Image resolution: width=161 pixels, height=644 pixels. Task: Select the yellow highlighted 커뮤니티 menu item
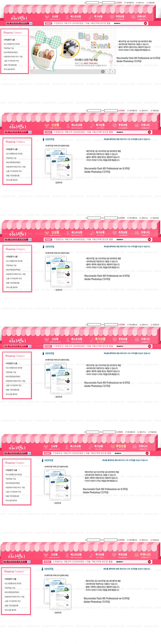[145, 555]
